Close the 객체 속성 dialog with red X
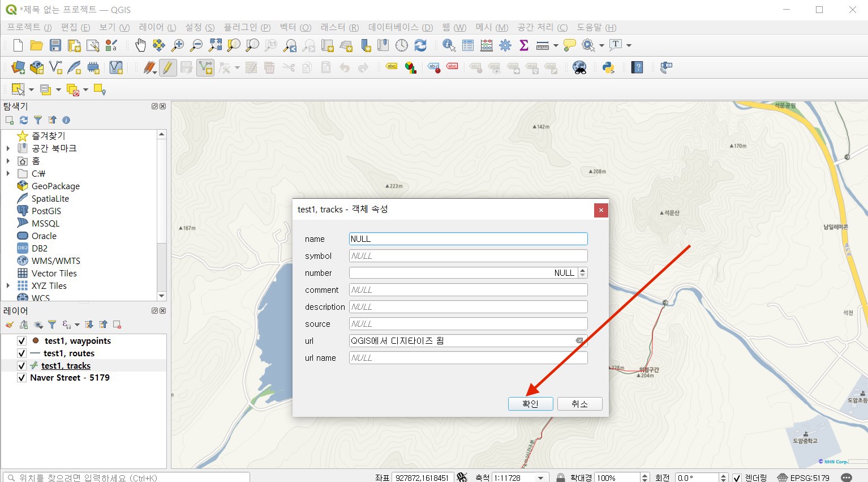The width and height of the screenshot is (868, 482). [x=601, y=210]
